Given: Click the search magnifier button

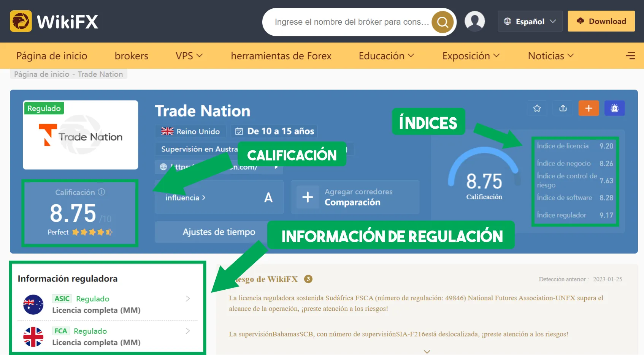Looking at the screenshot, I should click(x=443, y=22).
